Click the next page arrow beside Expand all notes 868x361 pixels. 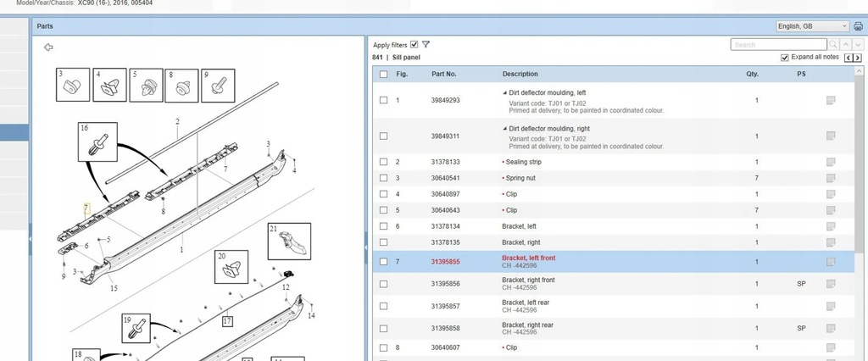point(858,58)
